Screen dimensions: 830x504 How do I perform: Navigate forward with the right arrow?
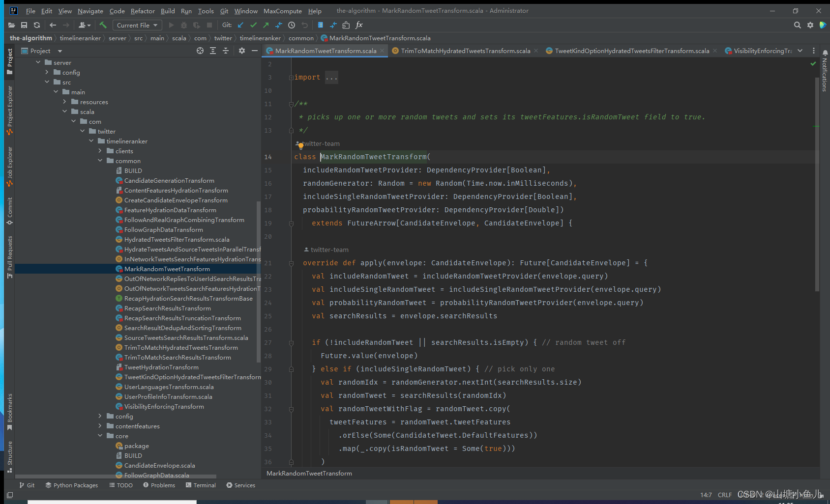66,25
